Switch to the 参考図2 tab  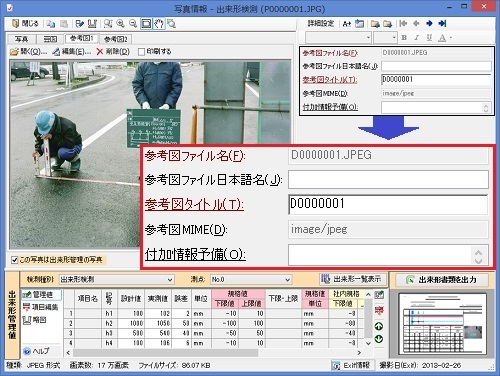(x=116, y=39)
